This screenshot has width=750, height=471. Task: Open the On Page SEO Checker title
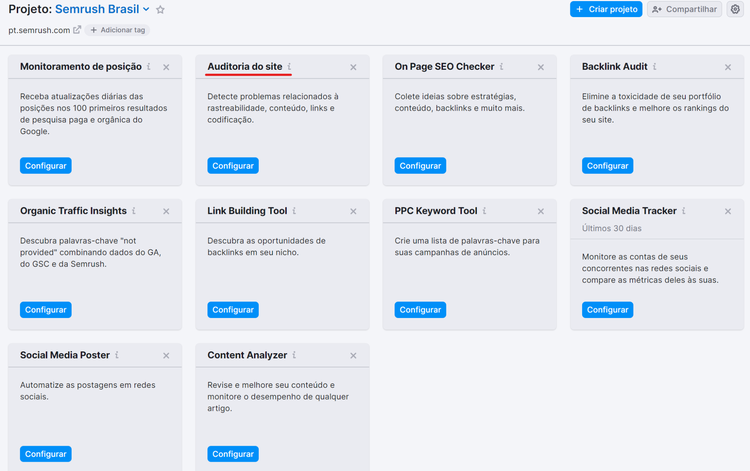coord(444,66)
